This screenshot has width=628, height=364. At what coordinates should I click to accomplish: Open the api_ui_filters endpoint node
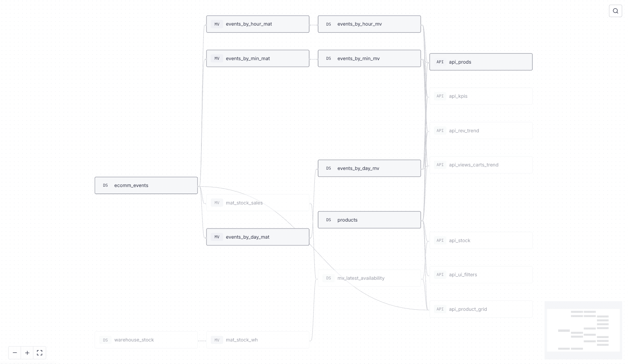tap(481, 274)
